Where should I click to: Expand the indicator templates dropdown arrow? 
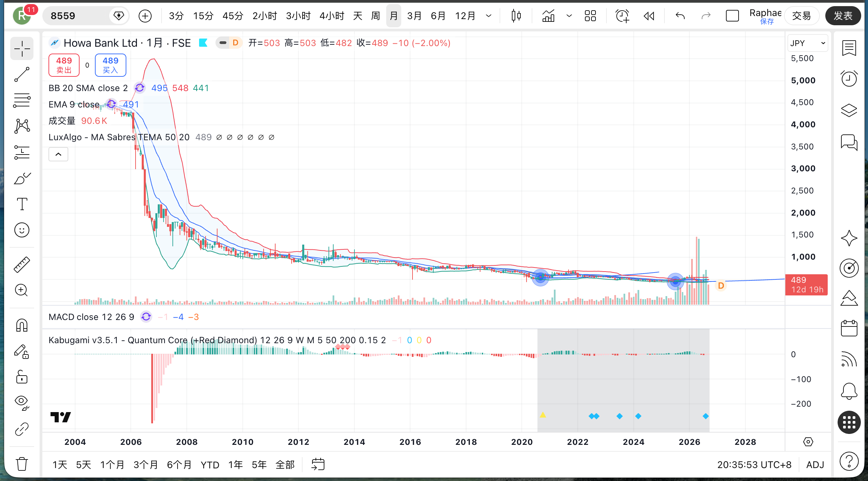569,16
